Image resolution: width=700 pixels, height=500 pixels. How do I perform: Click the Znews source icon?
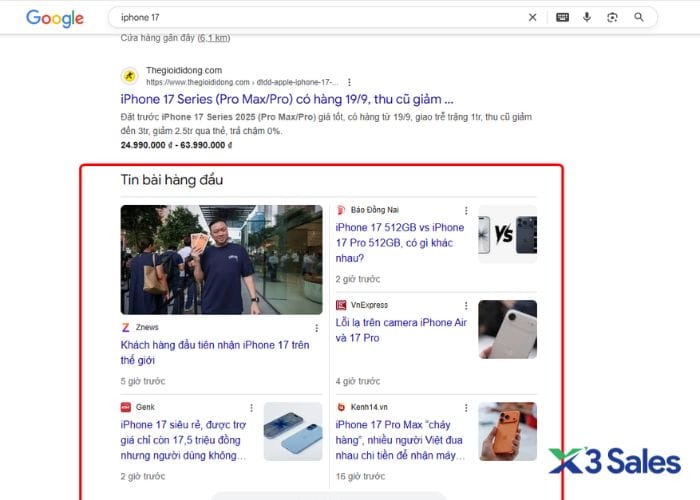(126, 328)
